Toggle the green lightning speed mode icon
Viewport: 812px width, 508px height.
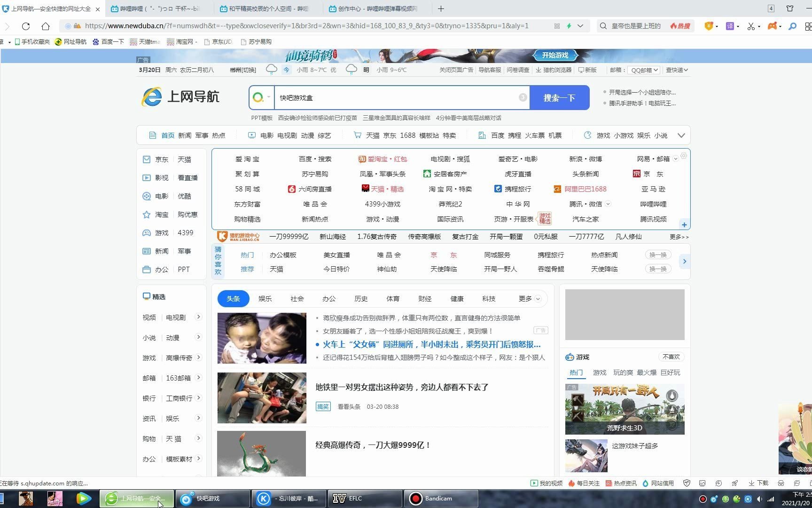click(x=569, y=26)
